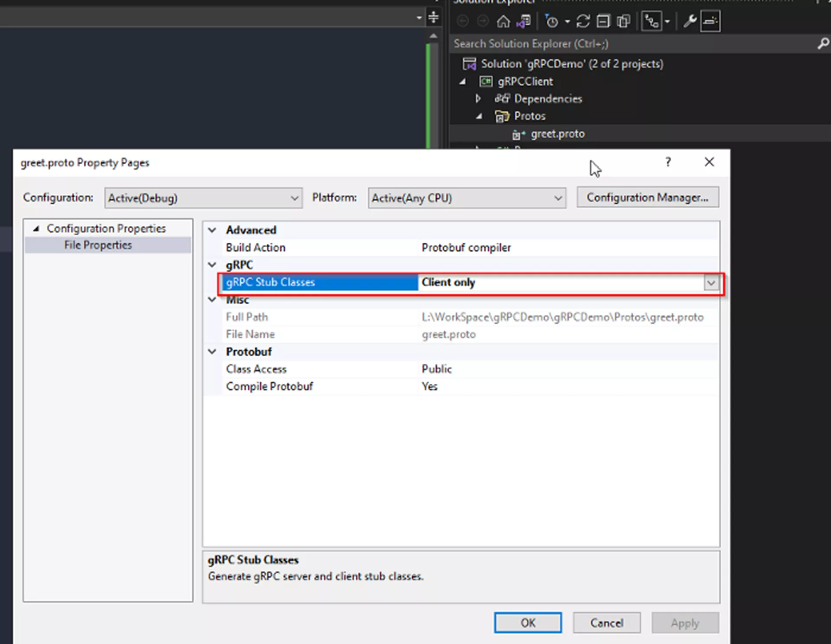Click the Property Pages help question mark

click(668, 162)
